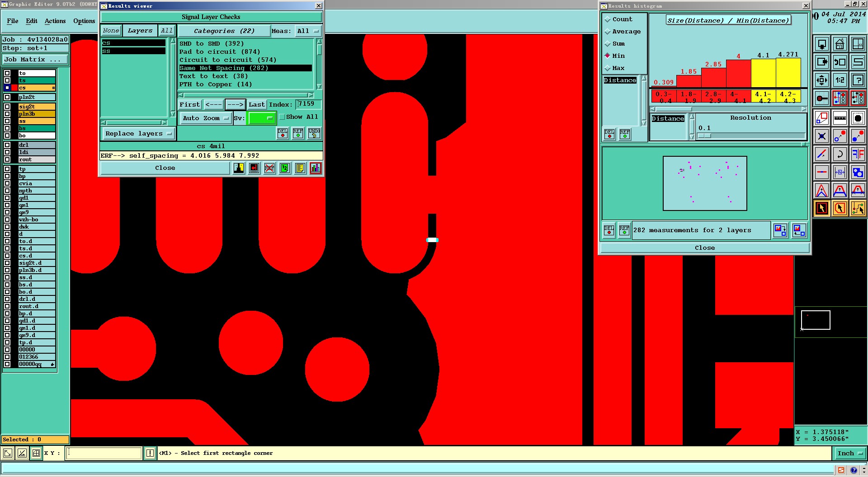Click the 1:2 zoom scale icon

[840, 80]
